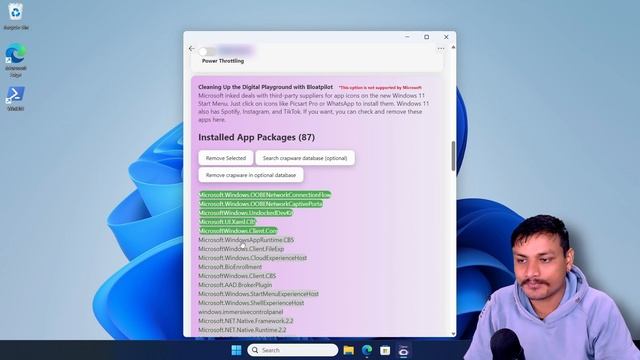Minimize the app window
Viewport: 640px width, 360px height.
tap(407, 37)
